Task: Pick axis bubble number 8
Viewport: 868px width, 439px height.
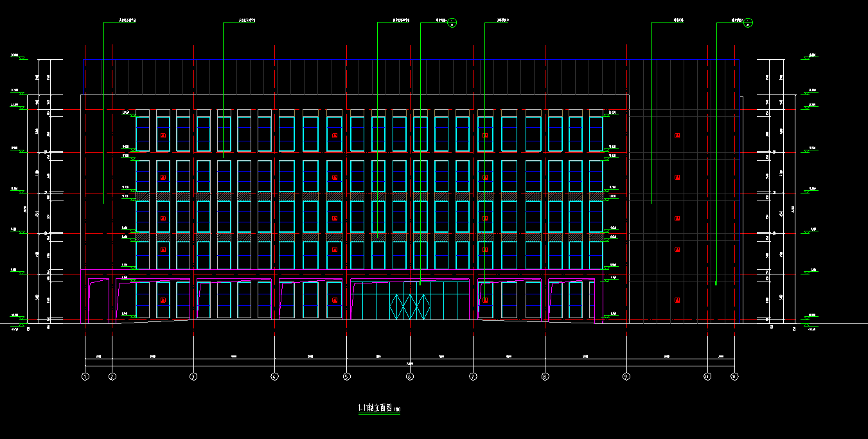Action: tap(545, 377)
